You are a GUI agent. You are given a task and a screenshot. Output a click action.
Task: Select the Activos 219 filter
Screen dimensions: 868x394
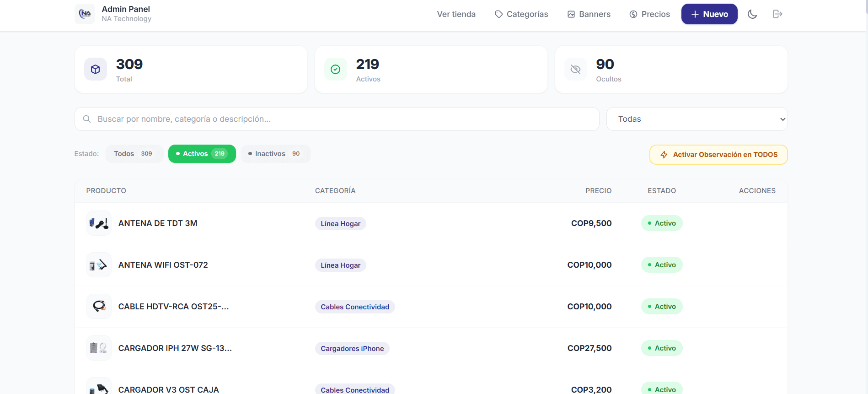202,154
